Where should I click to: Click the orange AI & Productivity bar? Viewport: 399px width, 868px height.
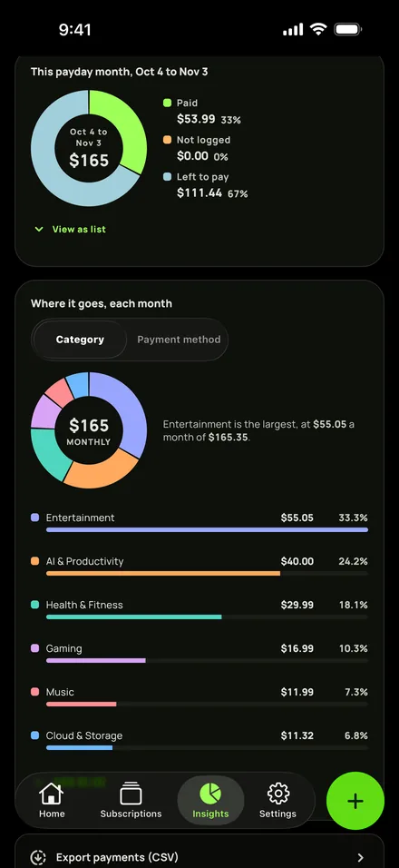[x=163, y=574]
